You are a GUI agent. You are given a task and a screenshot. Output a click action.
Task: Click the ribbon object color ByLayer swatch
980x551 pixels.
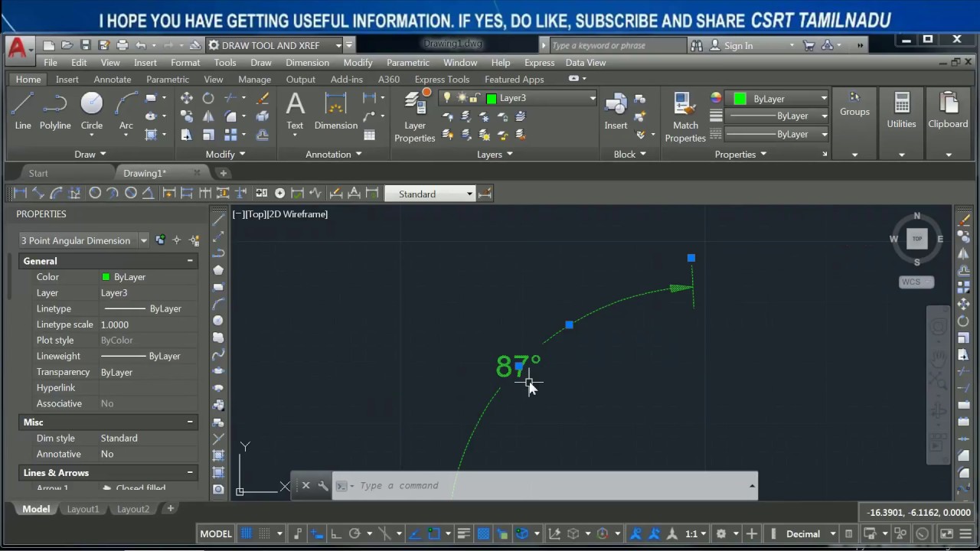pyautogui.click(x=740, y=99)
